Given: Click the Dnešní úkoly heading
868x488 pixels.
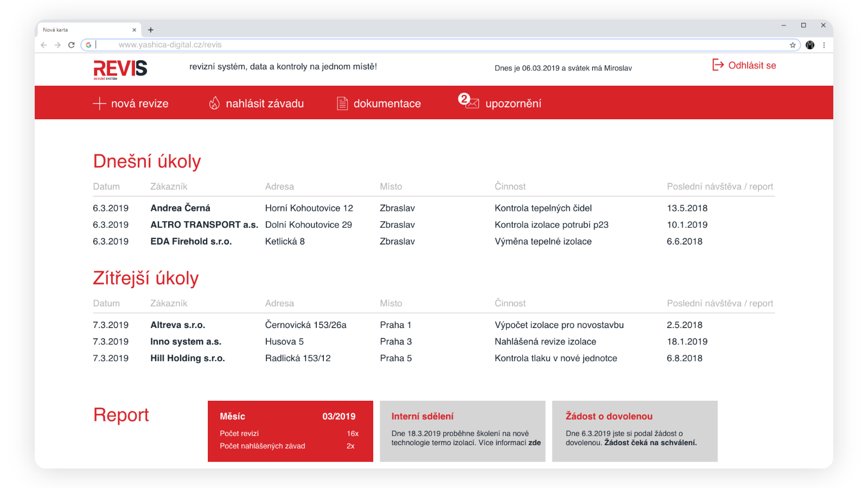Looking at the screenshot, I should tap(146, 162).
